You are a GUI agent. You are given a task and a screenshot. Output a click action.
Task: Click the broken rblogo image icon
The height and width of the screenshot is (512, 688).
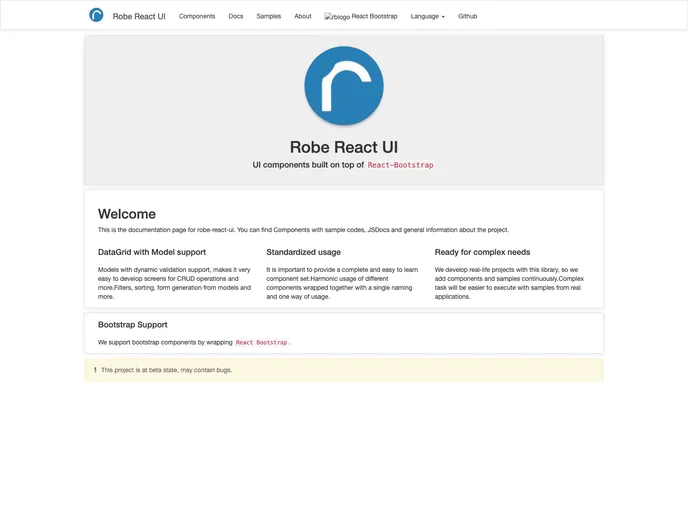coord(337,17)
